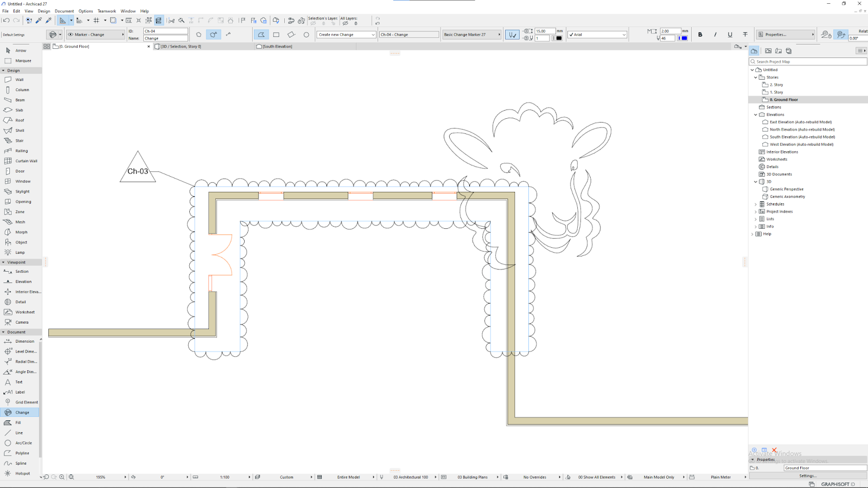Screen dimensions: 868x488
Task: Click the Plain Meter dimension option
Action: click(720, 477)
